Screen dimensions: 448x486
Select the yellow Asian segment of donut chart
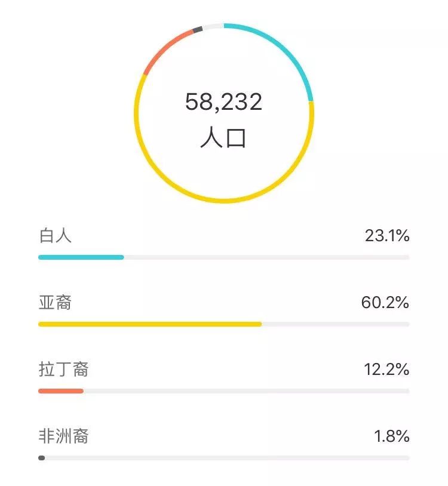(x=223, y=201)
